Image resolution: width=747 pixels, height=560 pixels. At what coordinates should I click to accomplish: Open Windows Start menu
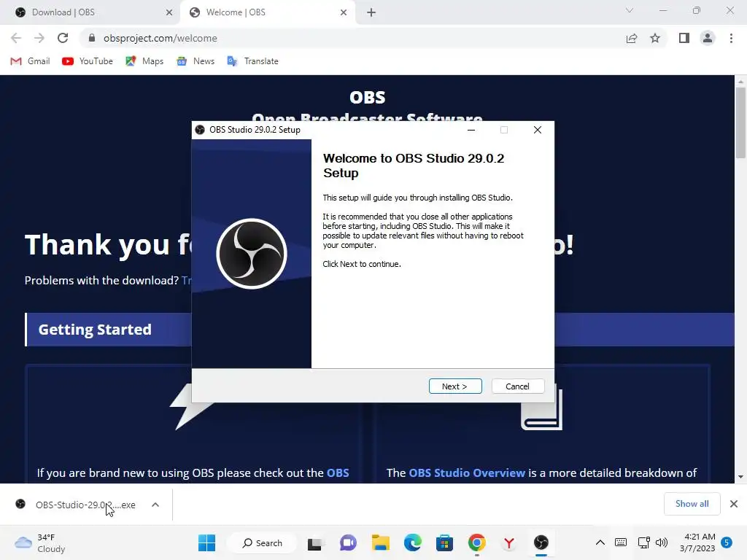coord(206,542)
